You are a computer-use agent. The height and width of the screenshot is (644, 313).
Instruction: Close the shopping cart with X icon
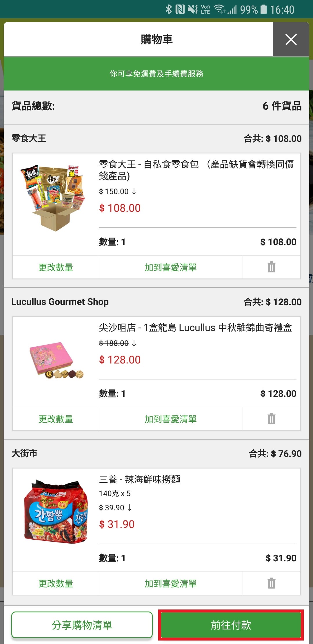pyautogui.click(x=291, y=39)
